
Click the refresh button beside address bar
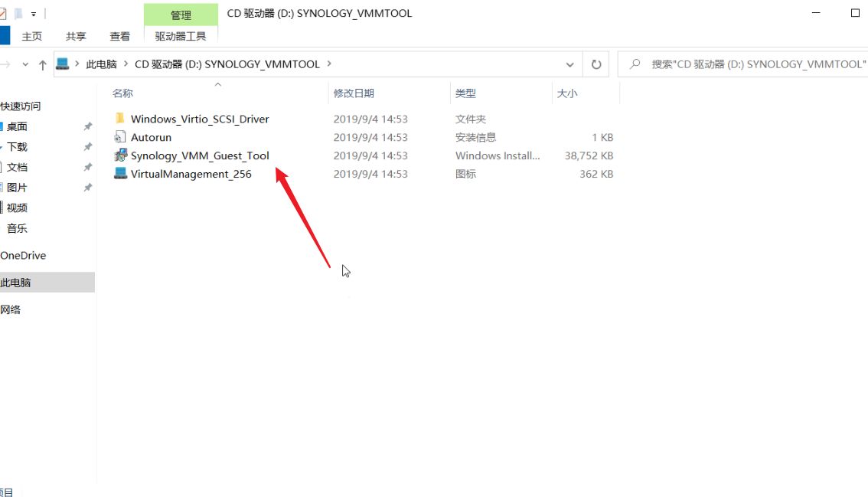(x=596, y=64)
